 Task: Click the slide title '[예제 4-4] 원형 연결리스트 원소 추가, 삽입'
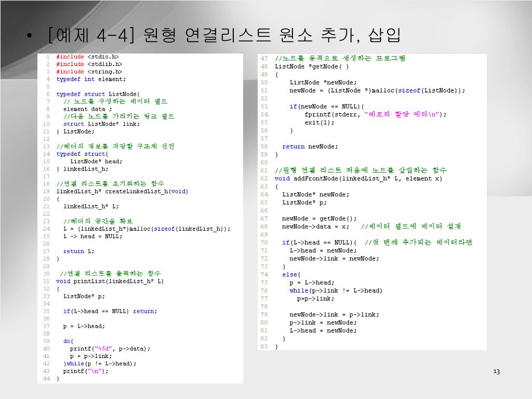click(x=224, y=35)
